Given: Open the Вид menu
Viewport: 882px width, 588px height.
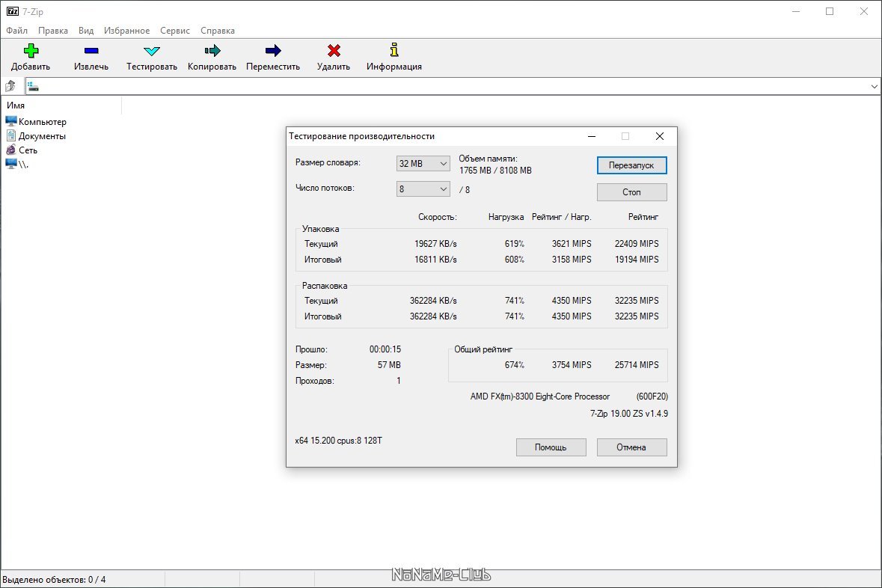Looking at the screenshot, I should (86, 31).
